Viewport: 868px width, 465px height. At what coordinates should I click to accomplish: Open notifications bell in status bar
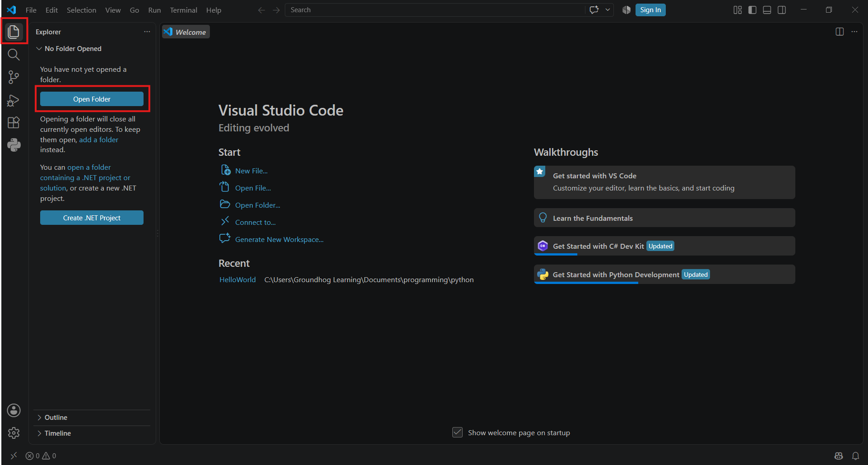[855, 456]
